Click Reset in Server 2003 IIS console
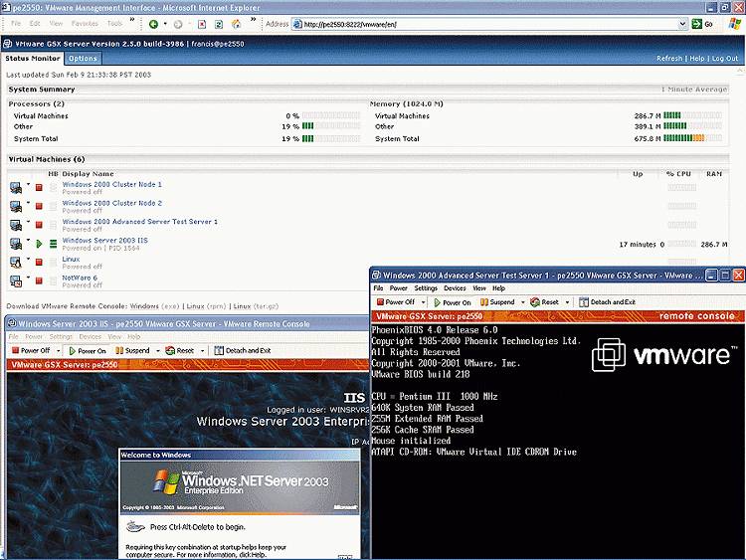The height and width of the screenshot is (560, 746). point(179,351)
